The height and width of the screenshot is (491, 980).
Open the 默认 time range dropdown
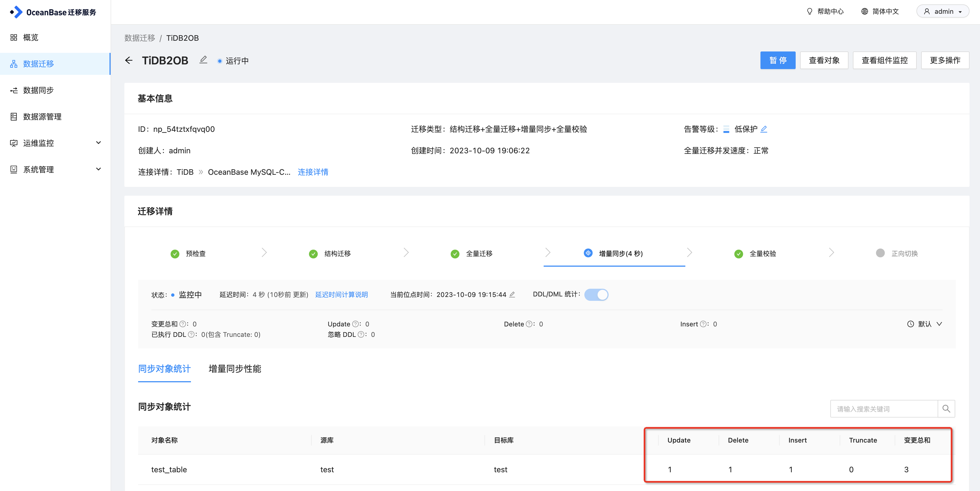925,324
